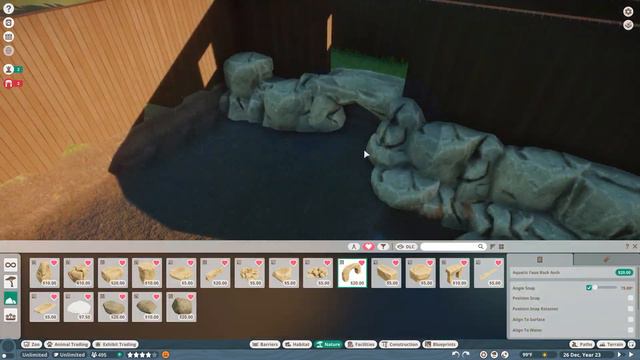Click the magnifier search icon

(x=481, y=247)
